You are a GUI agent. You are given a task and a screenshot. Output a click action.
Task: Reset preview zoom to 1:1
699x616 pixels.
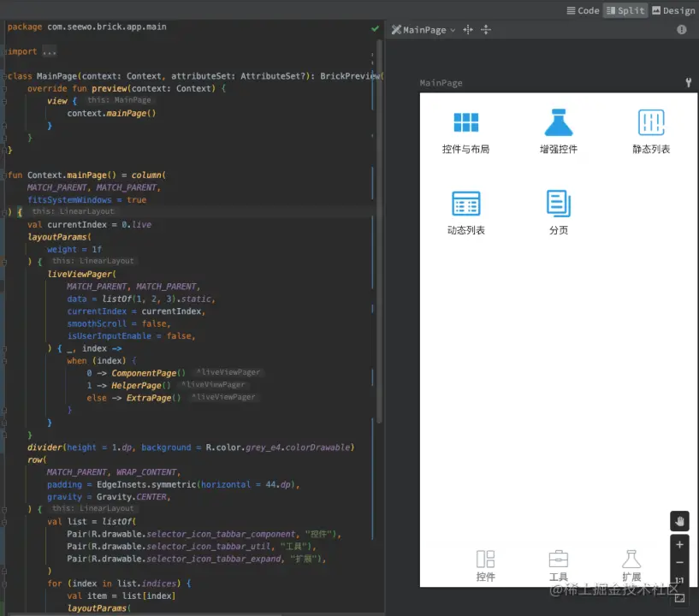click(x=680, y=581)
